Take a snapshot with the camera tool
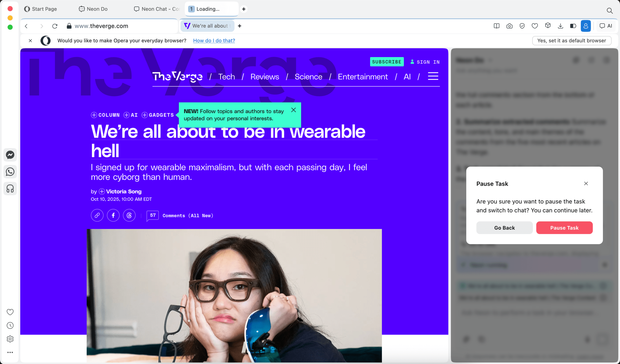 [509, 26]
